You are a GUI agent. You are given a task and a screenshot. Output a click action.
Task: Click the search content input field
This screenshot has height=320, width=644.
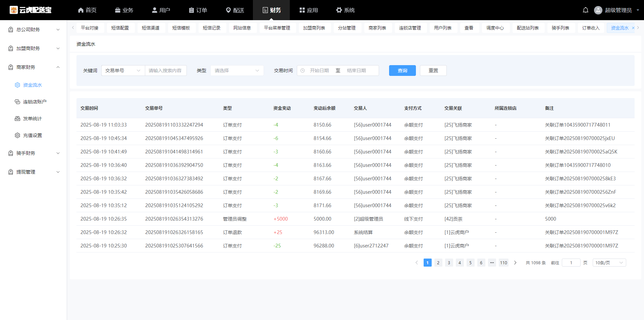(166, 71)
